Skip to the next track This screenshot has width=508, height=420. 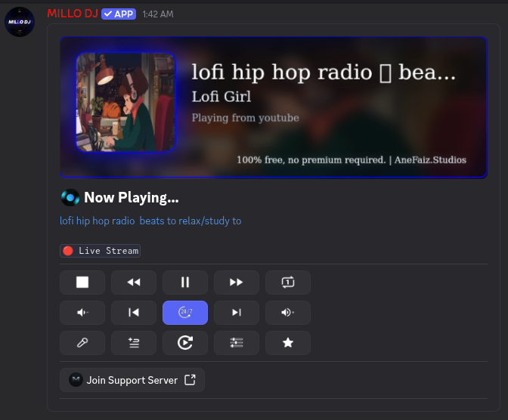(237, 313)
